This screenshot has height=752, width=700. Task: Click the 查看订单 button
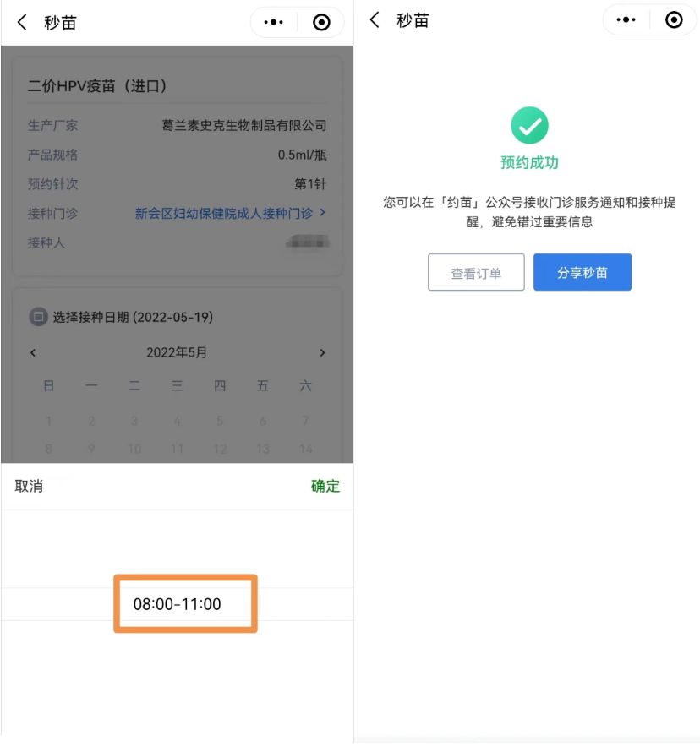coord(476,272)
